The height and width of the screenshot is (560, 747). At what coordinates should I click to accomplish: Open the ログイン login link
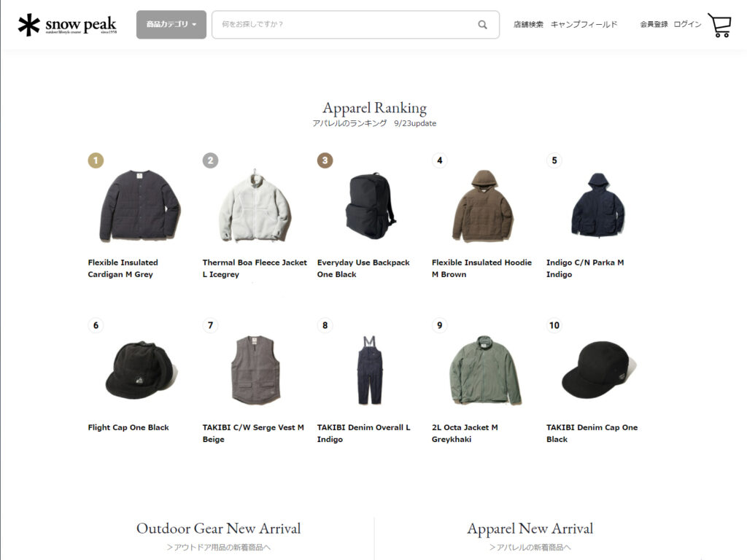687,24
